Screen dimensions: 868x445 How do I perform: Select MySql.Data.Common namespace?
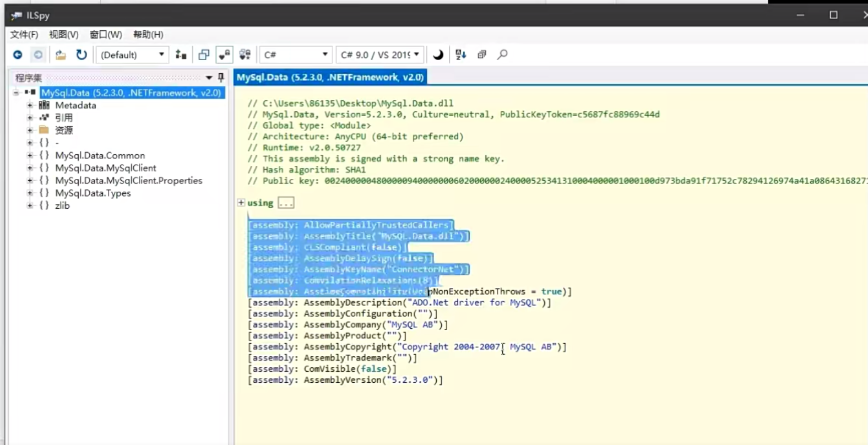click(x=100, y=155)
